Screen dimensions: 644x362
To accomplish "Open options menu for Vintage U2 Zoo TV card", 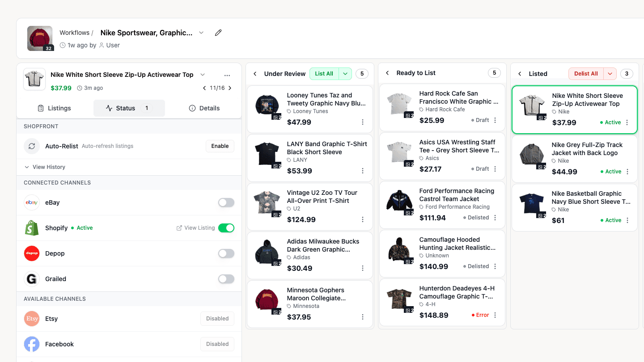I will pos(363,220).
